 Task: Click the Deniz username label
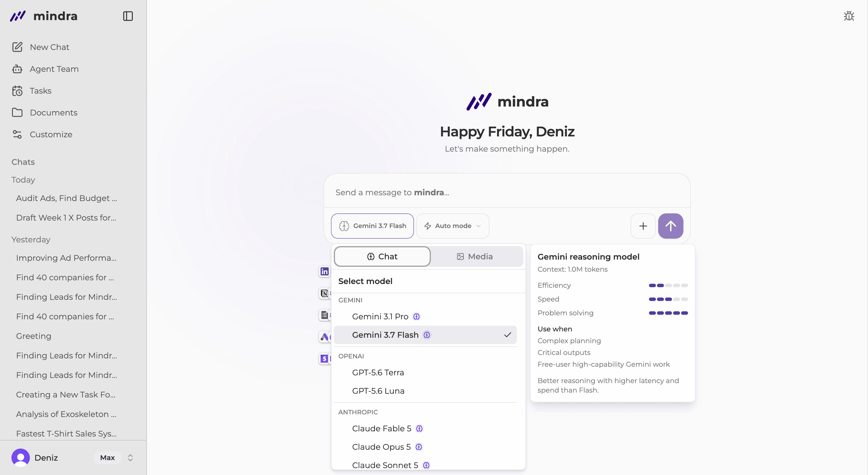click(x=46, y=457)
